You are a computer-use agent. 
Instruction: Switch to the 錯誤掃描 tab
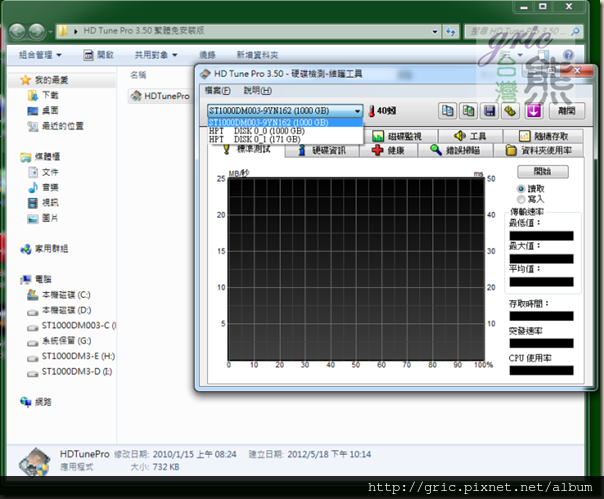click(454, 150)
